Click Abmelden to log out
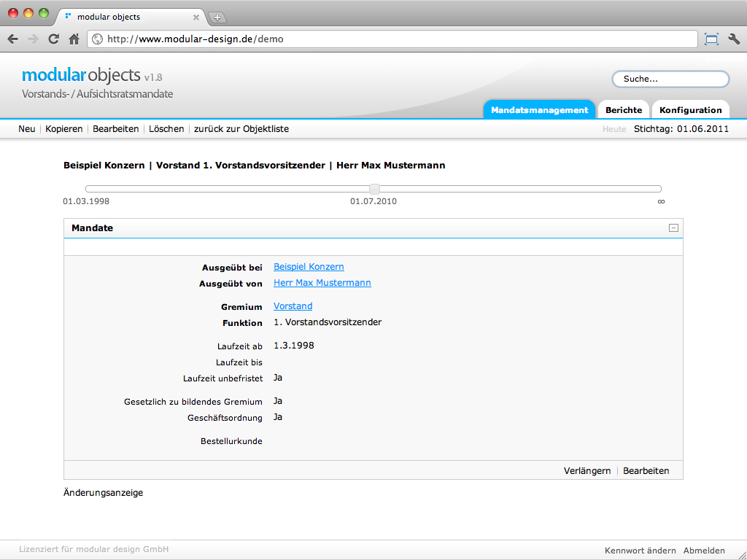 pyautogui.click(x=704, y=551)
